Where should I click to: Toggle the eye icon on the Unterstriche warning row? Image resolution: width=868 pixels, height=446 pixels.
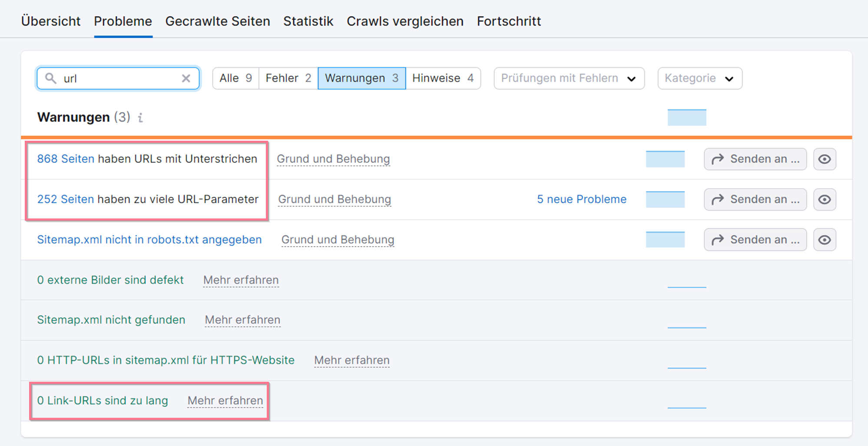tap(825, 159)
